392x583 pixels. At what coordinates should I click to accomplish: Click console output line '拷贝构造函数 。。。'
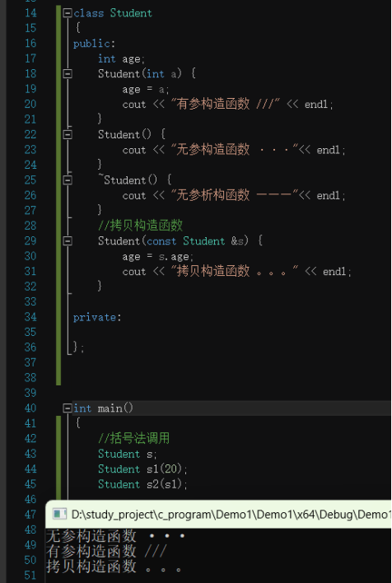click(x=114, y=567)
